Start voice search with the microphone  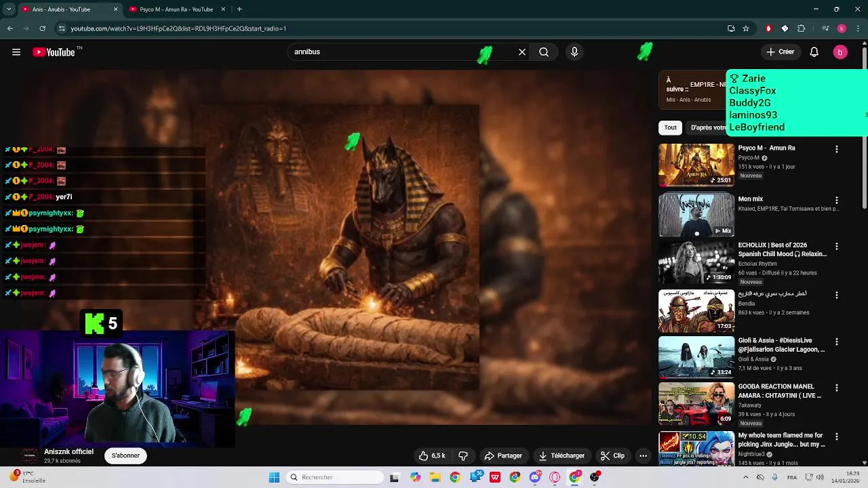click(x=574, y=52)
